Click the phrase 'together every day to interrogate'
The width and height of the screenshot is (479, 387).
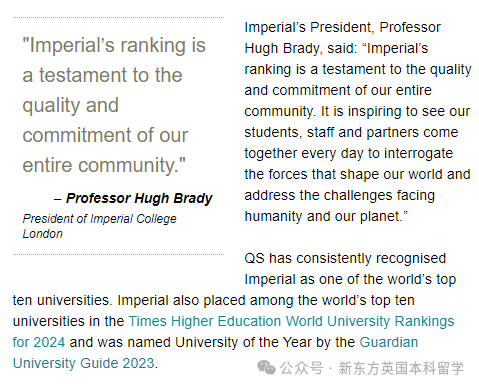(x=348, y=154)
